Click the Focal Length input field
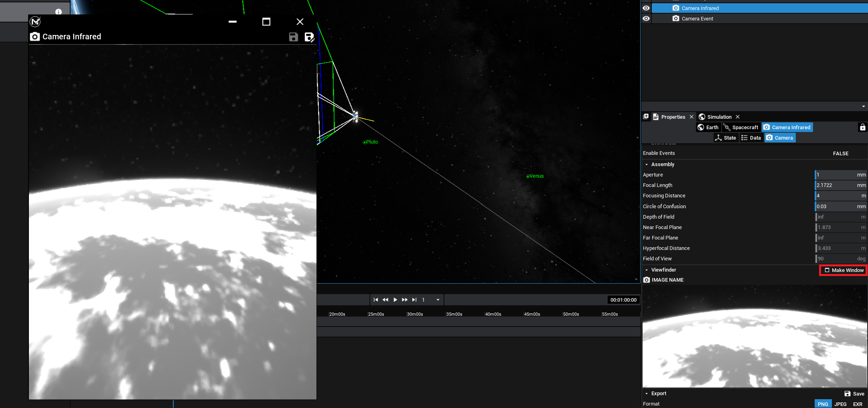 pyautogui.click(x=835, y=185)
